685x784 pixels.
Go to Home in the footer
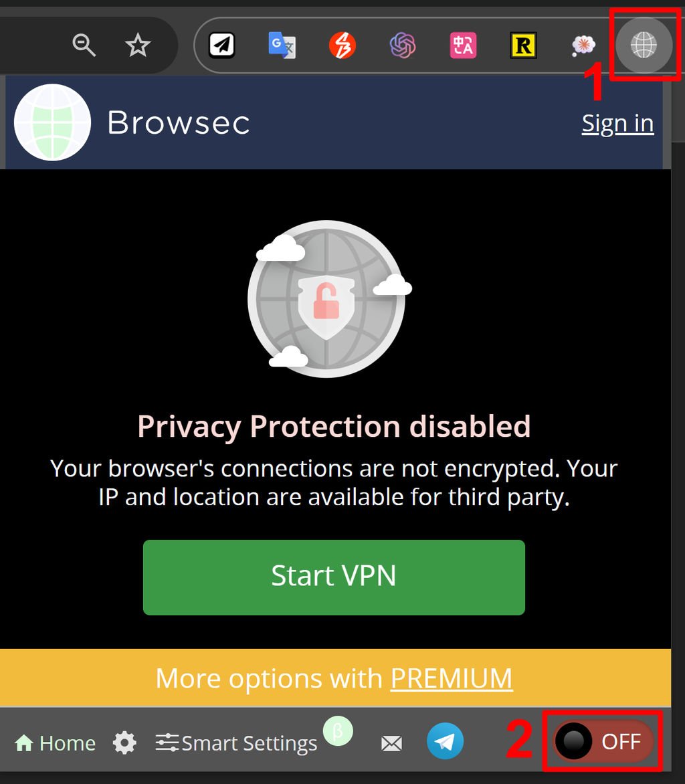pos(55,743)
